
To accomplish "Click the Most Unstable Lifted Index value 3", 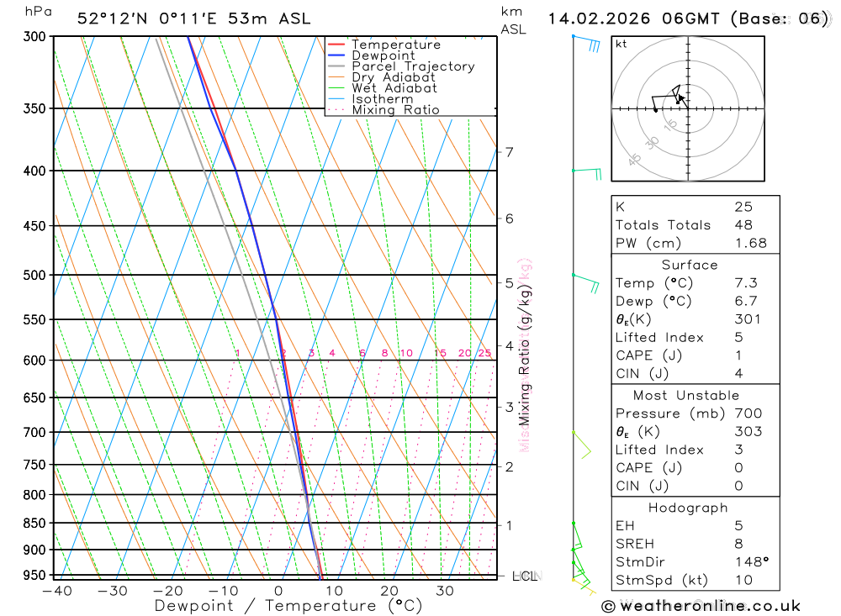I will [738, 450].
